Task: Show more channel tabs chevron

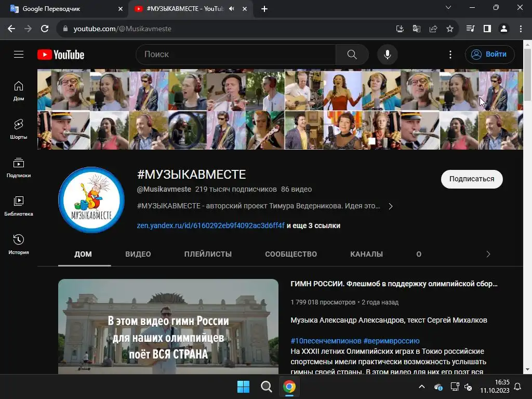Action: pyautogui.click(x=488, y=254)
